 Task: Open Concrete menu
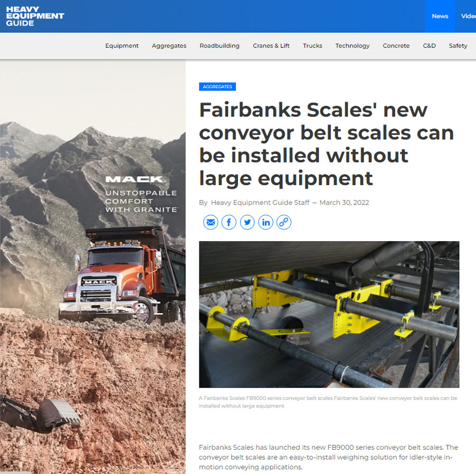[x=396, y=46]
